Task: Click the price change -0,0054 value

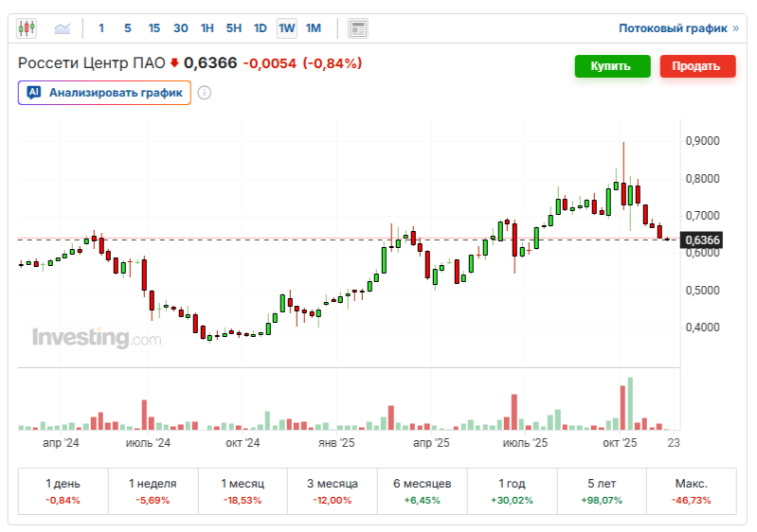Action: tap(269, 63)
